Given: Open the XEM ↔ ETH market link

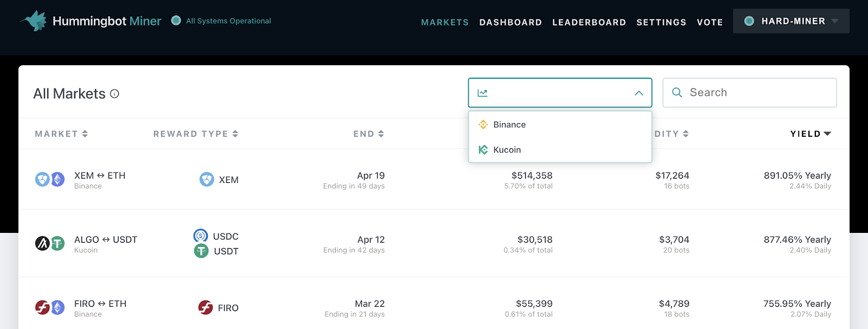Looking at the screenshot, I should [x=100, y=175].
